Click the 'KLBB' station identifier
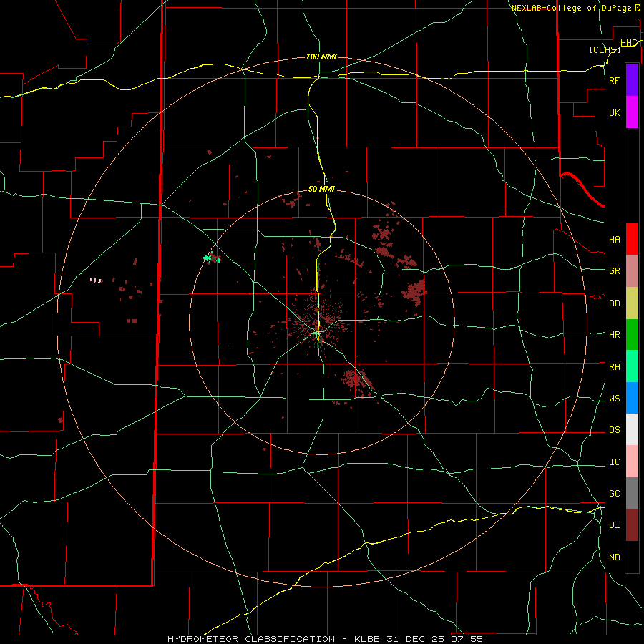 [x=368, y=639]
